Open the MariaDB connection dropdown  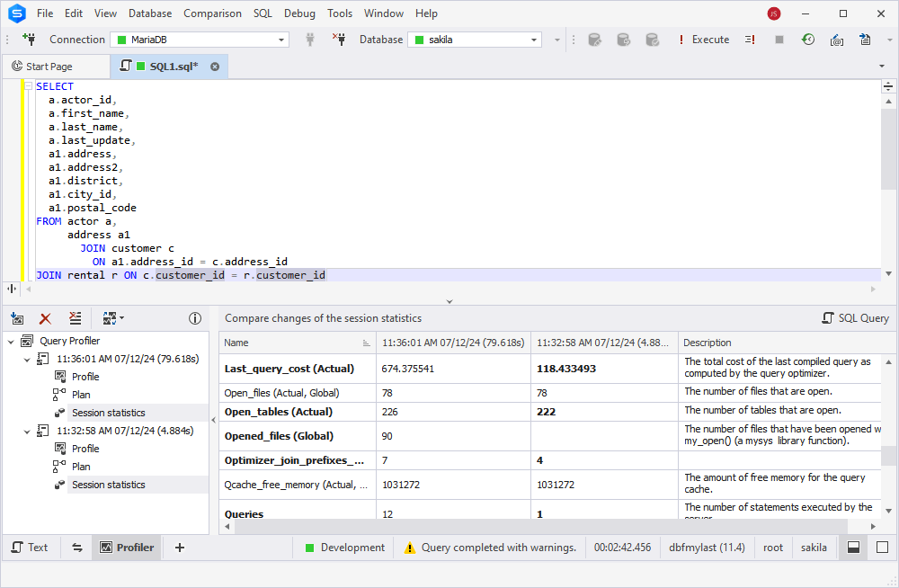point(280,40)
